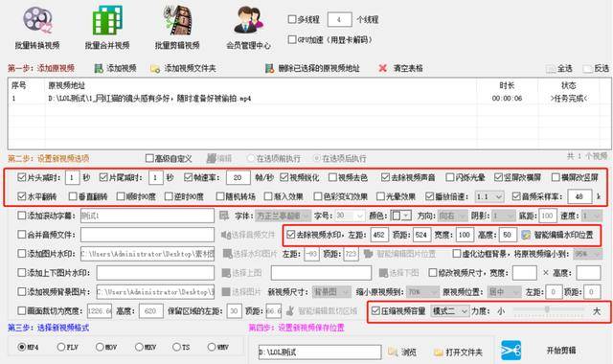Select the MOV format radio button
Image resolution: width=613 pixels, height=364 pixels.
click(100, 347)
